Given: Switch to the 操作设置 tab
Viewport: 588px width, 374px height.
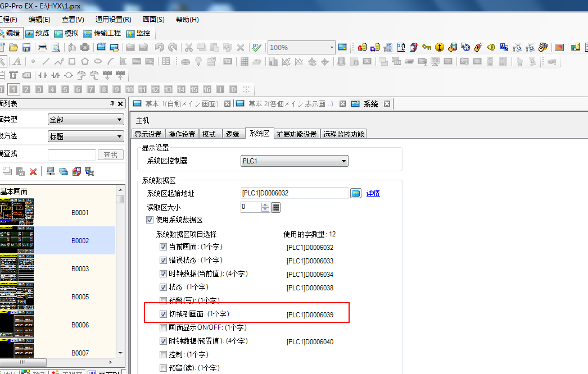Looking at the screenshot, I should tap(182, 134).
